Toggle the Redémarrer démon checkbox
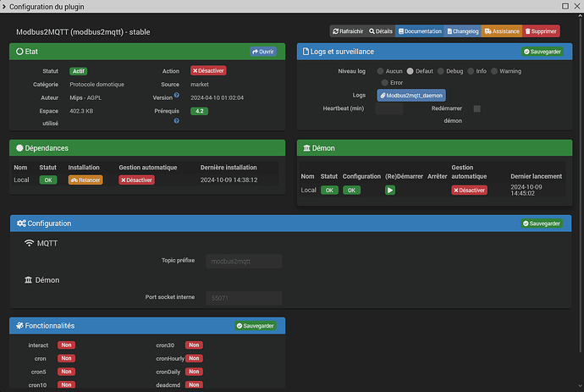 pos(477,108)
